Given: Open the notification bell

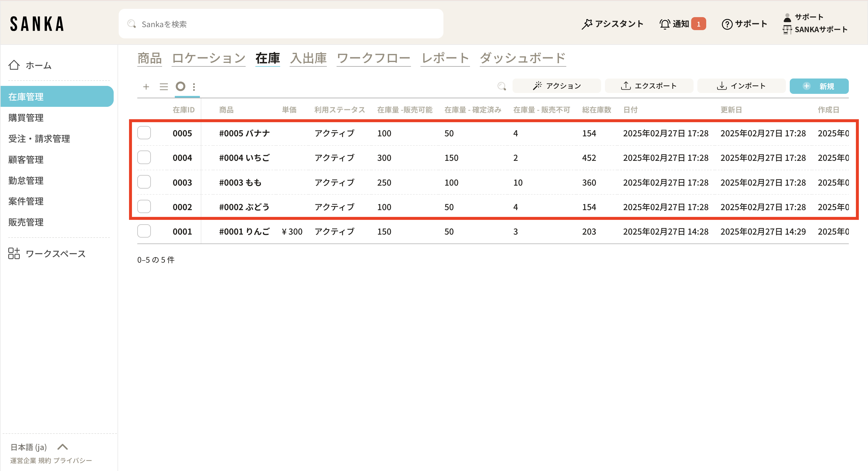Looking at the screenshot, I should (665, 24).
